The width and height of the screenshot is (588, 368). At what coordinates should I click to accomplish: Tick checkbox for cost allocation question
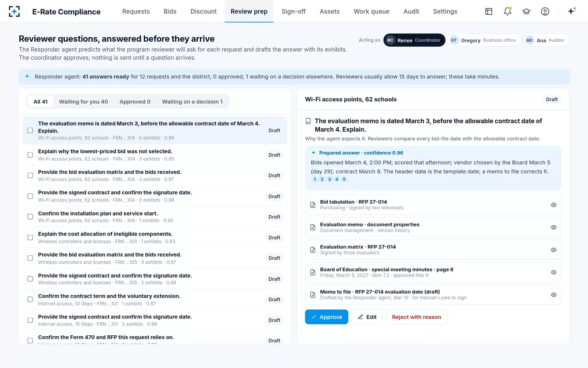pos(30,238)
